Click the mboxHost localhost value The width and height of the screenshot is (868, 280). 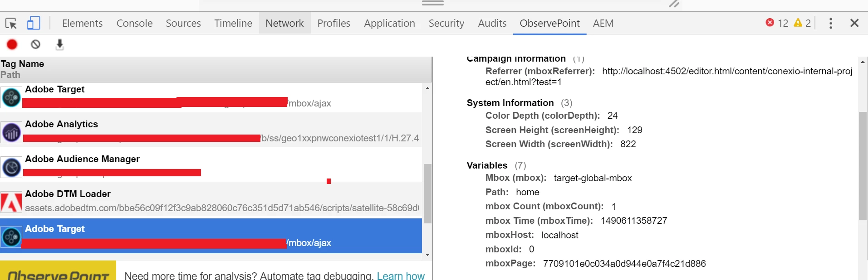[x=560, y=235]
